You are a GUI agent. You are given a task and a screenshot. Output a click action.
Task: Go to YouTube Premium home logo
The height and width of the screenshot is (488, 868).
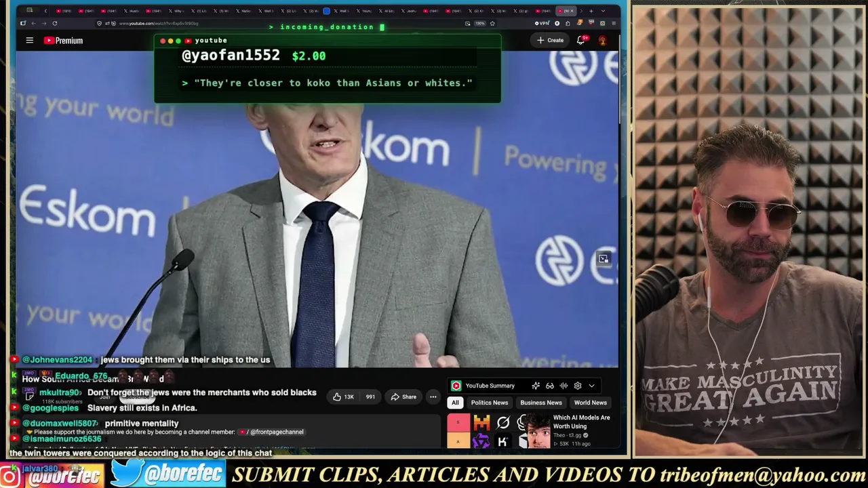coord(63,41)
